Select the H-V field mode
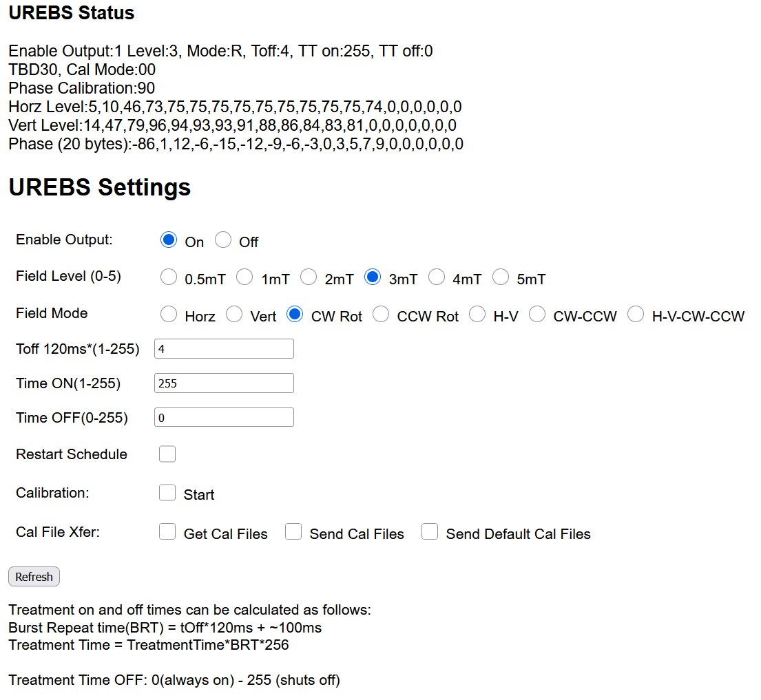This screenshot has width=761, height=700. 477,315
